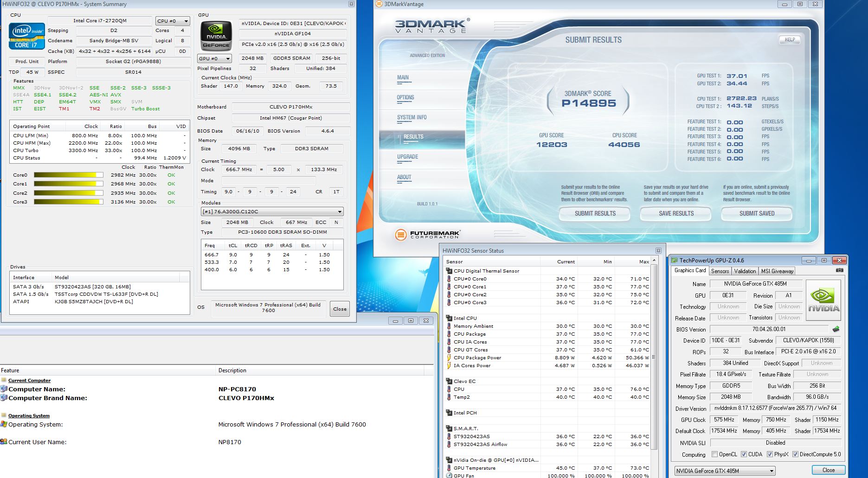Screen dimensions: 868x478
Task: Click thermometer icon beside CPU#0 Core0
Action: tap(449, 279)
